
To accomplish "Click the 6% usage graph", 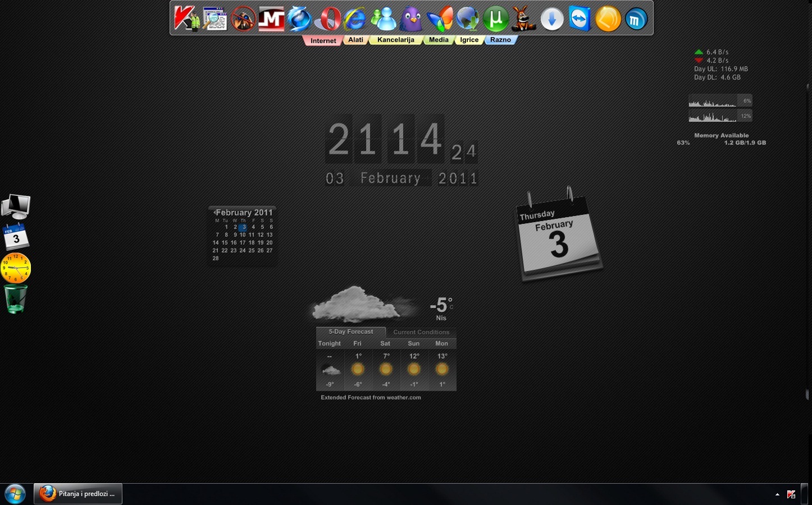I will tap(720, 100).
